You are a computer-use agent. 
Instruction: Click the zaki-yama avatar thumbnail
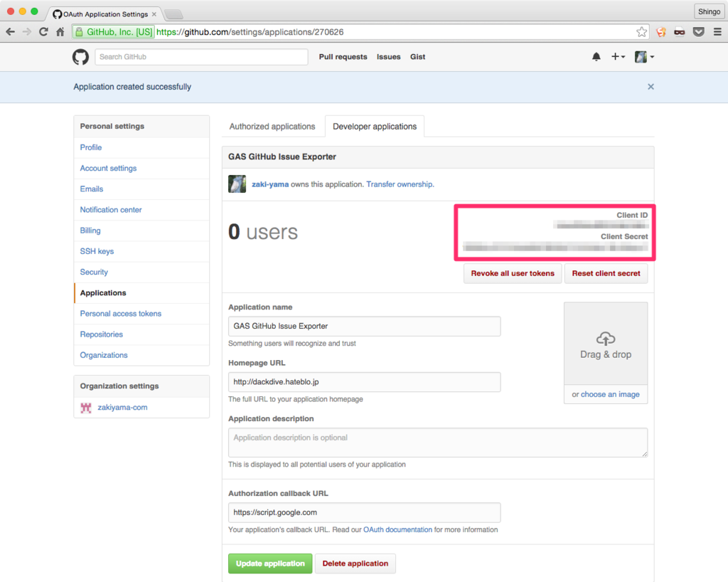click(x=237, y=184)
